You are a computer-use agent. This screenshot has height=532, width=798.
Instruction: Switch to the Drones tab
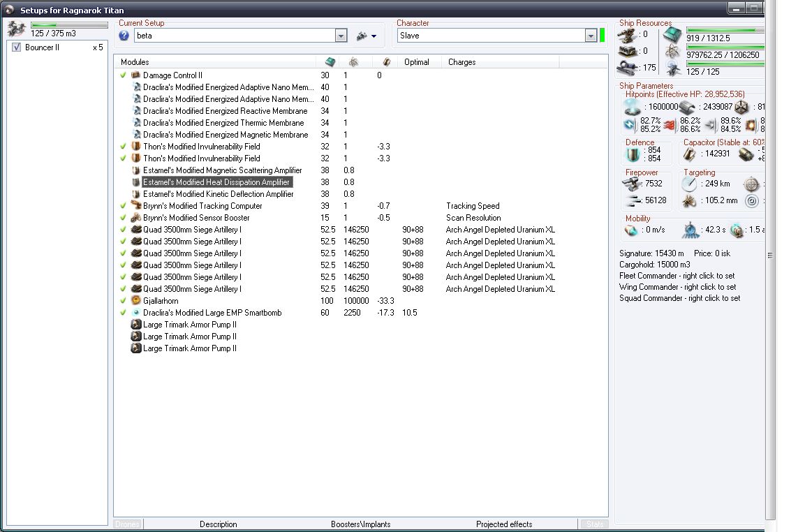(127, 524)
